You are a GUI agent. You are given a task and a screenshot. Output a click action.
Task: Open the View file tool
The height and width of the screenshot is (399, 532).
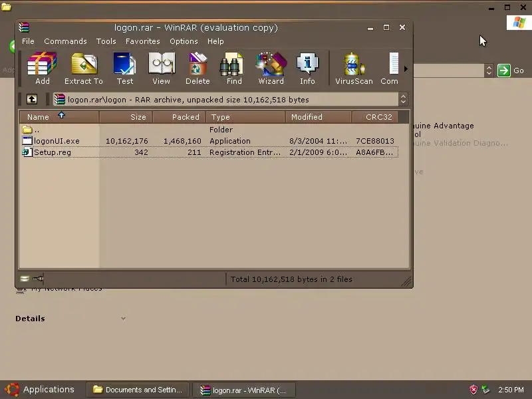click(x=161, y=68)
